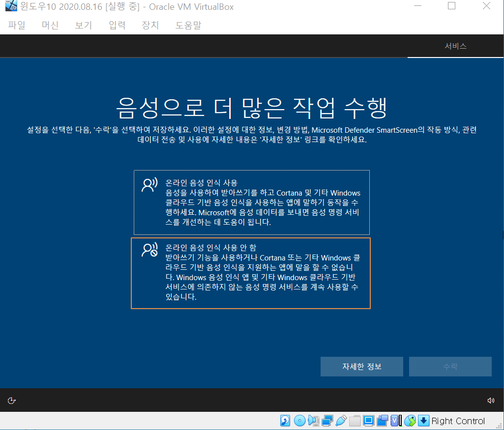This screenshot has height=430, width=504.
Task: Choose 온라인 음성 인식 사용 안 함 option
Action: tap(251, 273)
